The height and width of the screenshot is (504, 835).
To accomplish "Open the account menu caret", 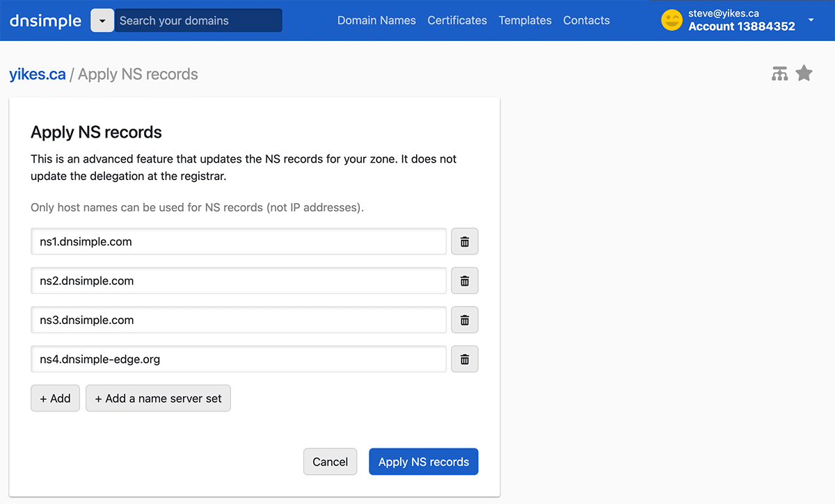I will 811,20.
